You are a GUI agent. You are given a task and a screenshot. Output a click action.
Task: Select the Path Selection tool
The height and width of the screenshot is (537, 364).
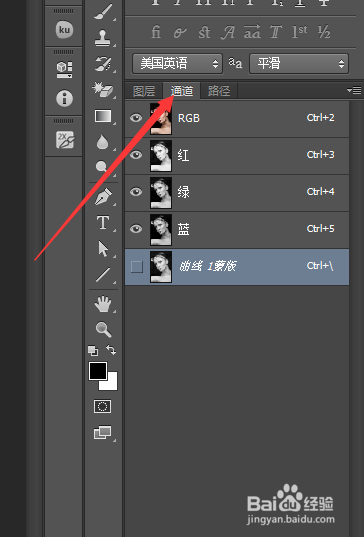pyautogui.click(x=103, y=249)
